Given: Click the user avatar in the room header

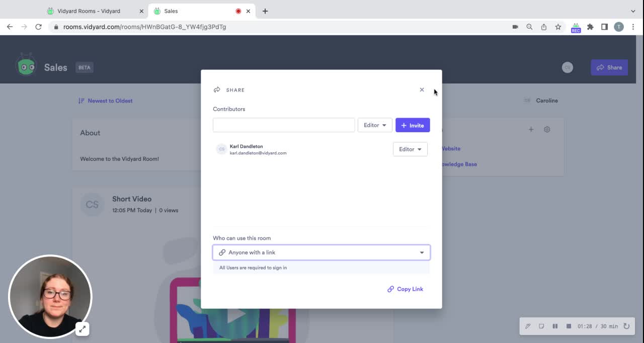Looking at the screenshot, I should pyautogui.click(x=568, y=67).
